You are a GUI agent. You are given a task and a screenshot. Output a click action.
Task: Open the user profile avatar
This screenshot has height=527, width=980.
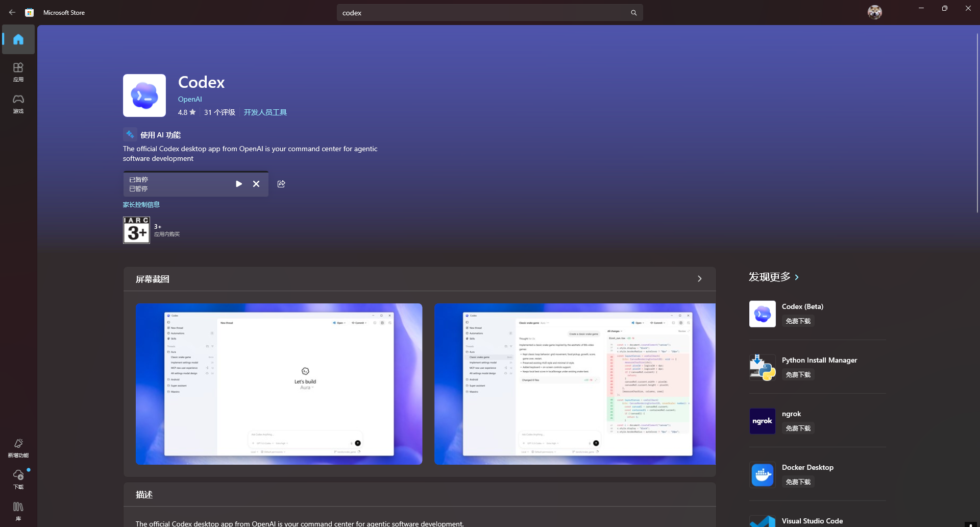click(x=875, y=12)
